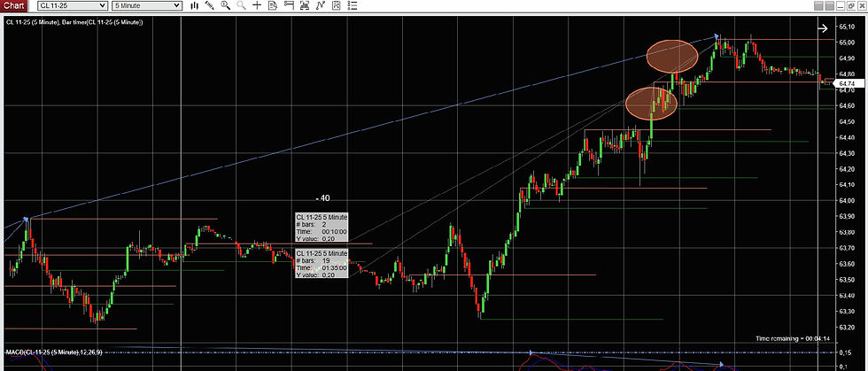Open the bar style candlestick icon

[194, 5]
